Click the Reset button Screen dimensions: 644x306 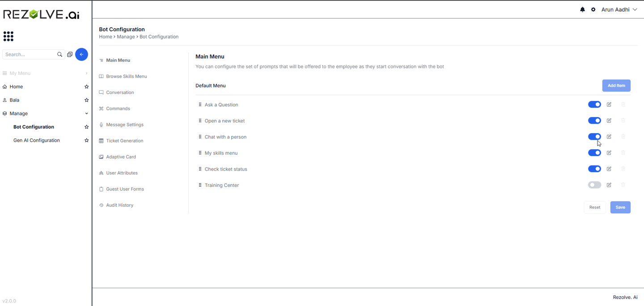(595, 207)
